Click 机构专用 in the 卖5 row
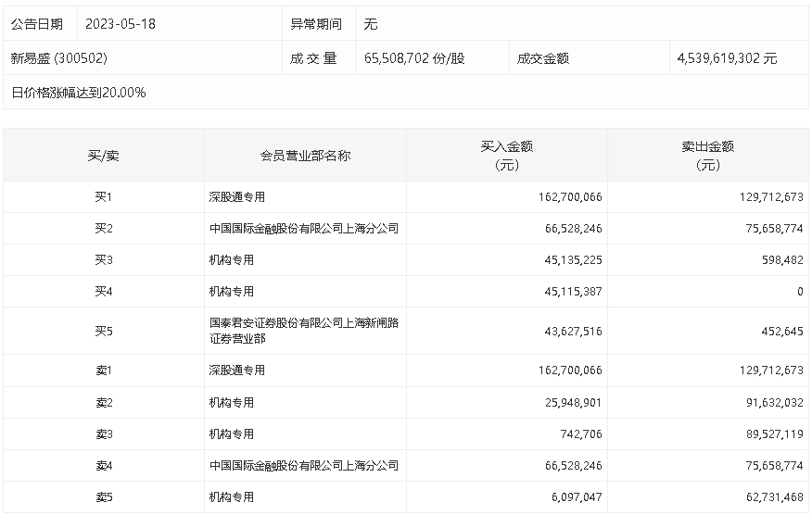The width and height of the screenshot is (812, 515). [232, 496]
